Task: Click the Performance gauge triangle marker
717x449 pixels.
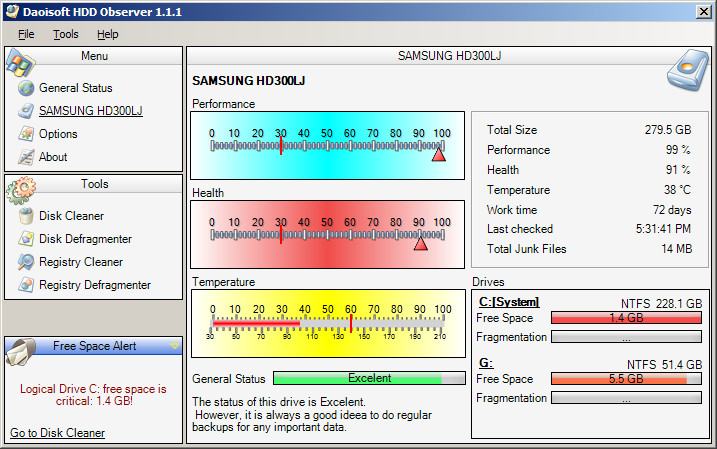Action: pos(439,155)
